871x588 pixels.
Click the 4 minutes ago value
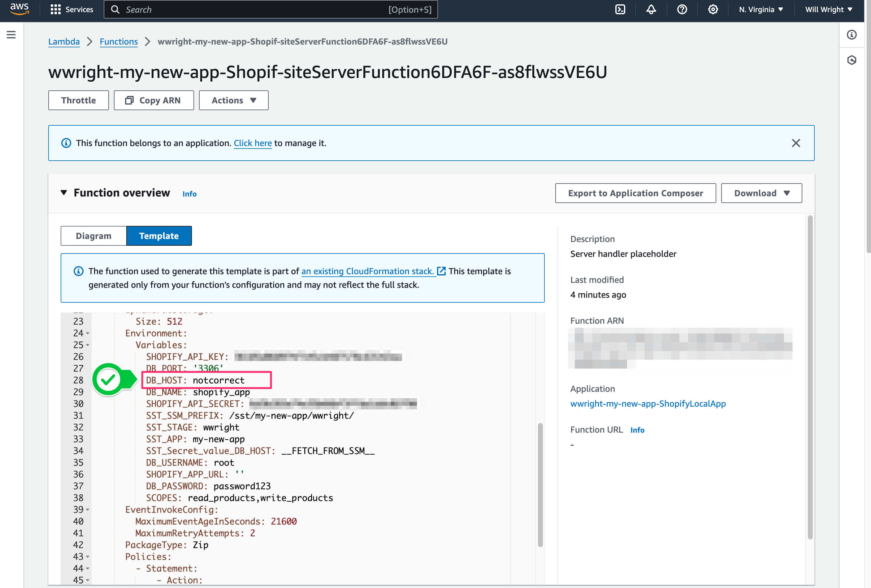coord(598,295)
